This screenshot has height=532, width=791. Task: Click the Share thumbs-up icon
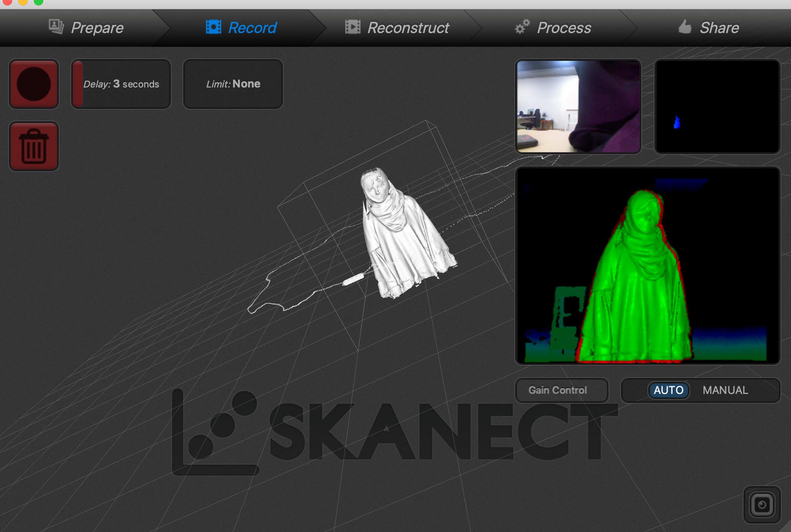685,27
